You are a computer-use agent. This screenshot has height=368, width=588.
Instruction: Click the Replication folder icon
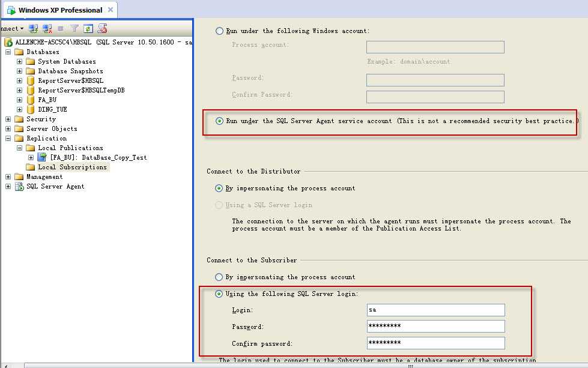(19, 138)
